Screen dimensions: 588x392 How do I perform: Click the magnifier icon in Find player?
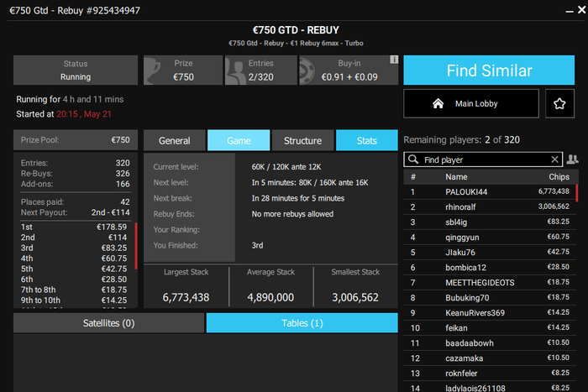[413, 159]
